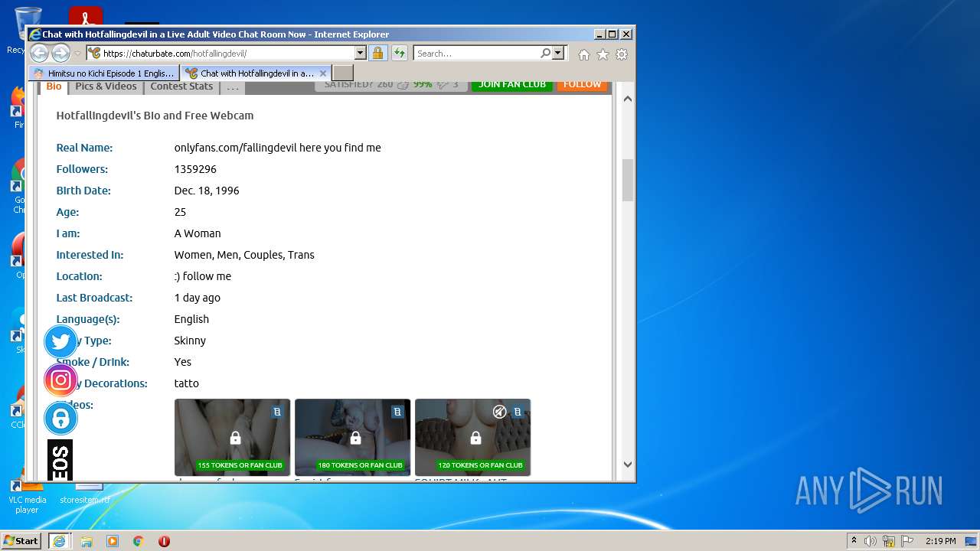Image resolution: width=980 pixels, height=551 pixels.
Task: Launch the taskbar media player icon
Action: pos(113,541)
